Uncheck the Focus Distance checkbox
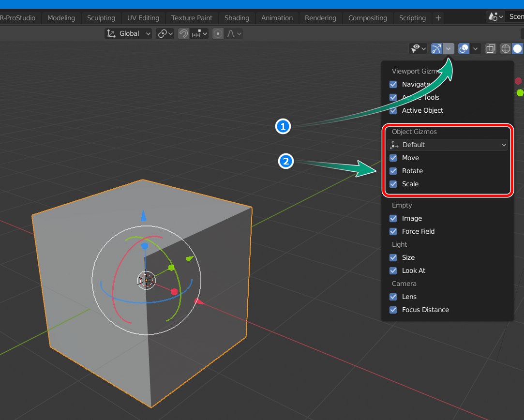The height and width of the screenshot is (420, 524). [x=393, y=309]
